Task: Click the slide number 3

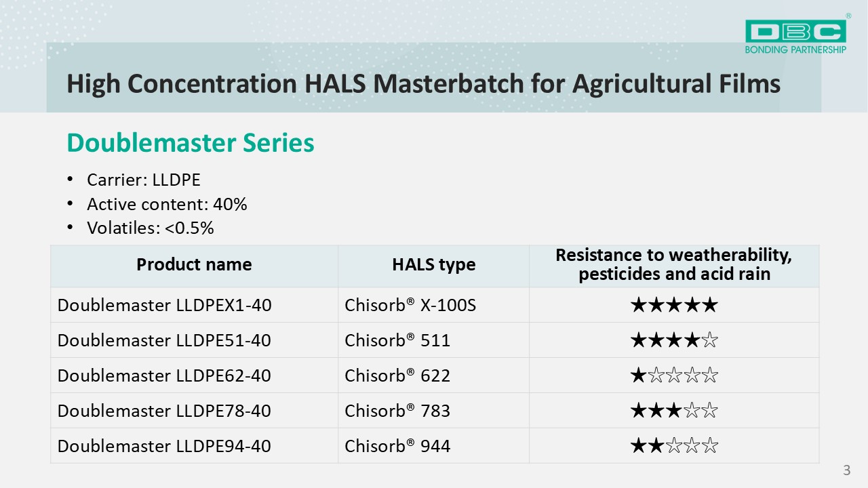Action: click(x=846, y=470)
